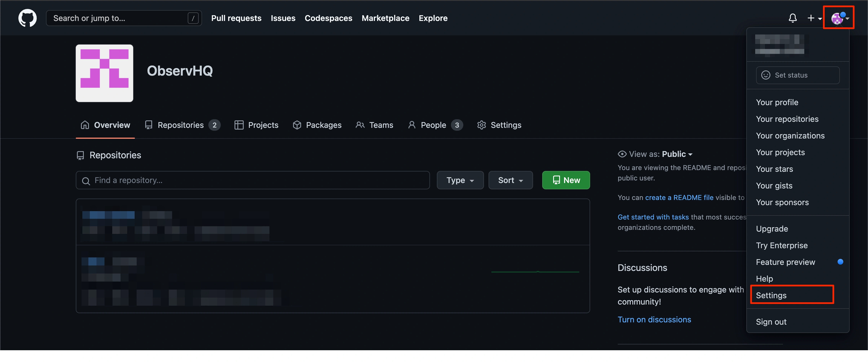Screen dimensions: 868x362
Task: Open the plus create-new menu
Action: pos(814,18)
